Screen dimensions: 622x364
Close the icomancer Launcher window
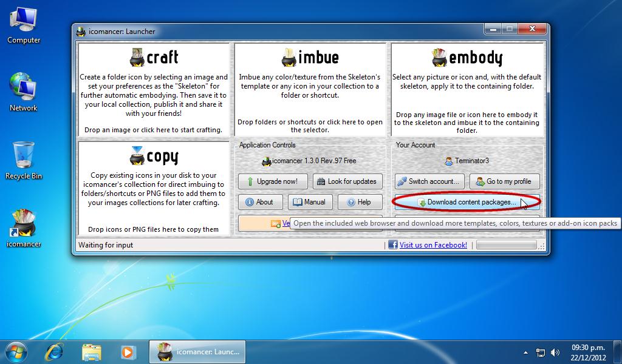tap(532, 29)
